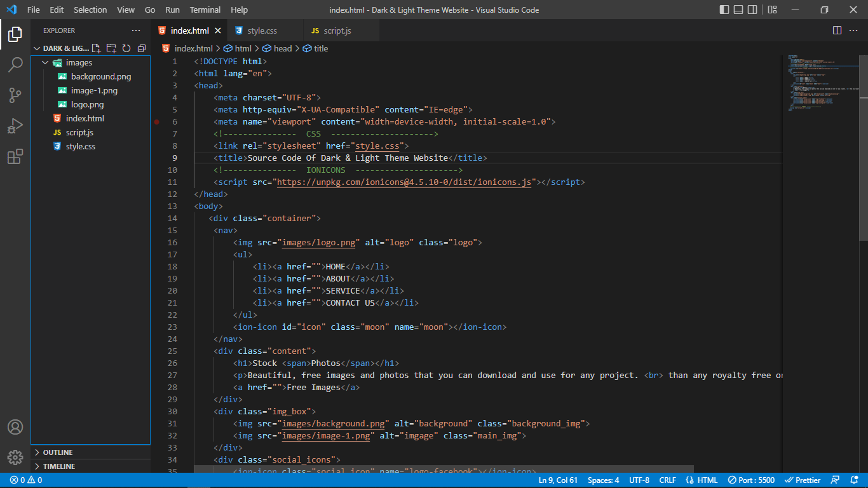
Task: Click the index.html breadcrumb item
Action: (187, 48)
